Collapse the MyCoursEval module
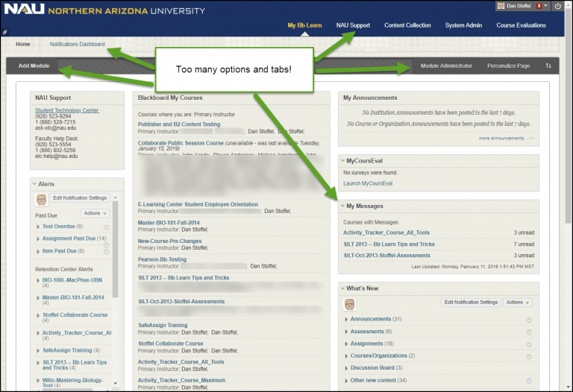The image size is (573, 392). [342, 160]
